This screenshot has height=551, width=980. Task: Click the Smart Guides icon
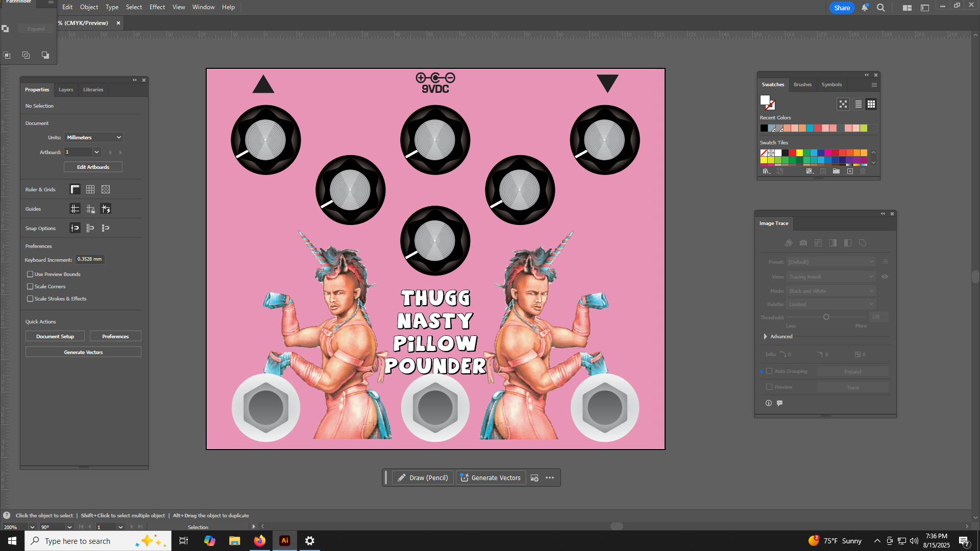click(106, 209)
